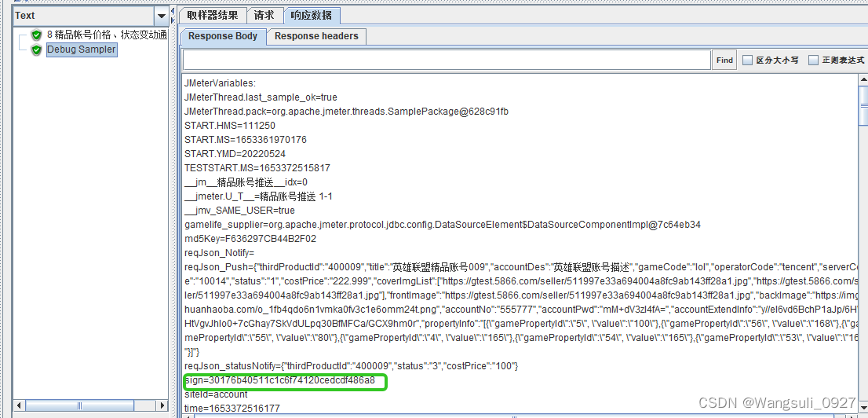
Task: Click the reqJson_statusNotify line
Action: coord(351,366)
